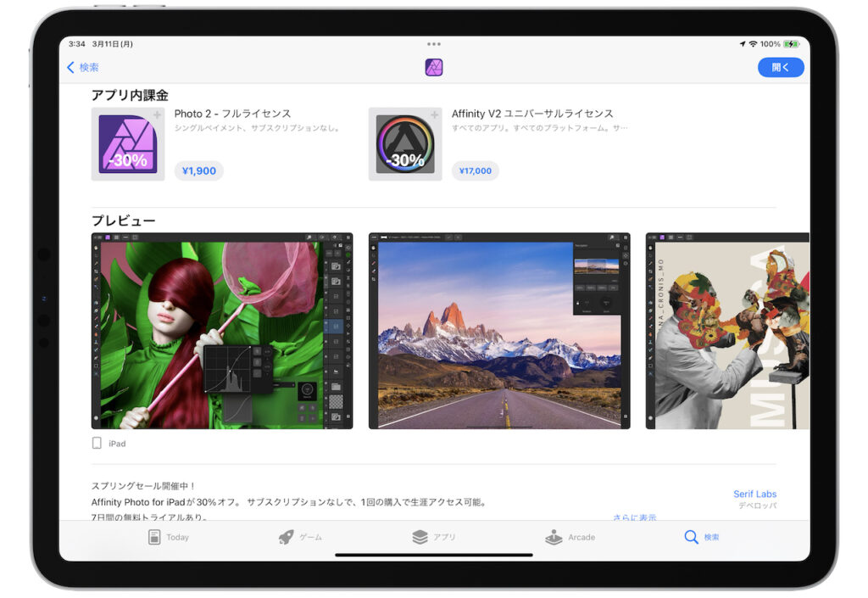This screenshot has height=598, width=868.
Task: Open the green portrait preview screenshot
Action: point(221,330)
